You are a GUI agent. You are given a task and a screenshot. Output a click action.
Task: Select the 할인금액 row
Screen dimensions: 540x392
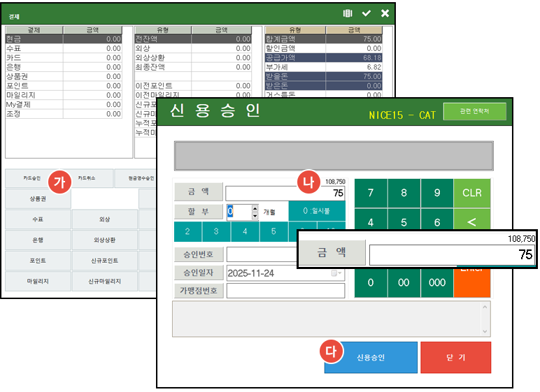point(323,48)
